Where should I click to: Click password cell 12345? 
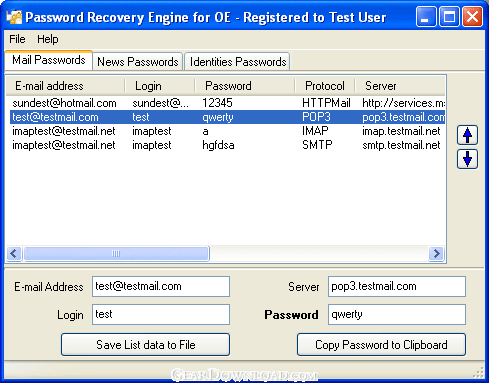217,103
